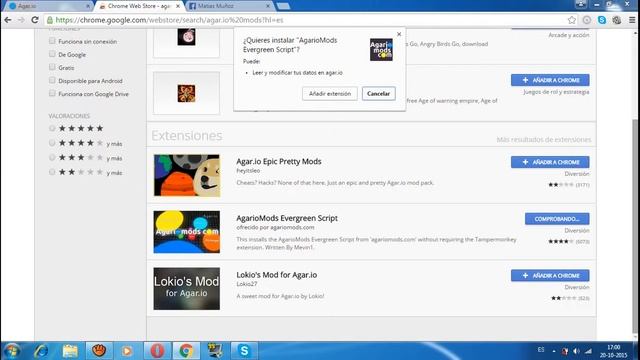640x360 pixels.
Task: Click Agar.io Epic Pretty Mods thumbnail
Action: tap(187, 175)
